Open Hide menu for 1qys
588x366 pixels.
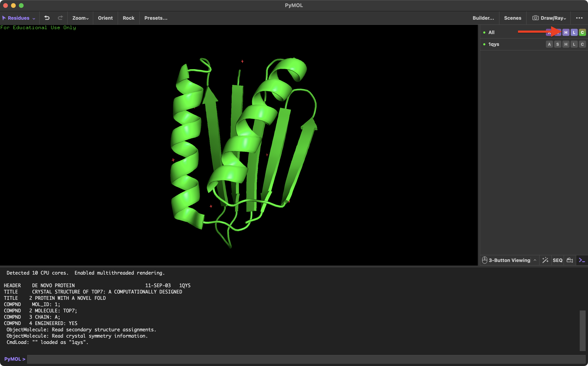coord(566,44)
